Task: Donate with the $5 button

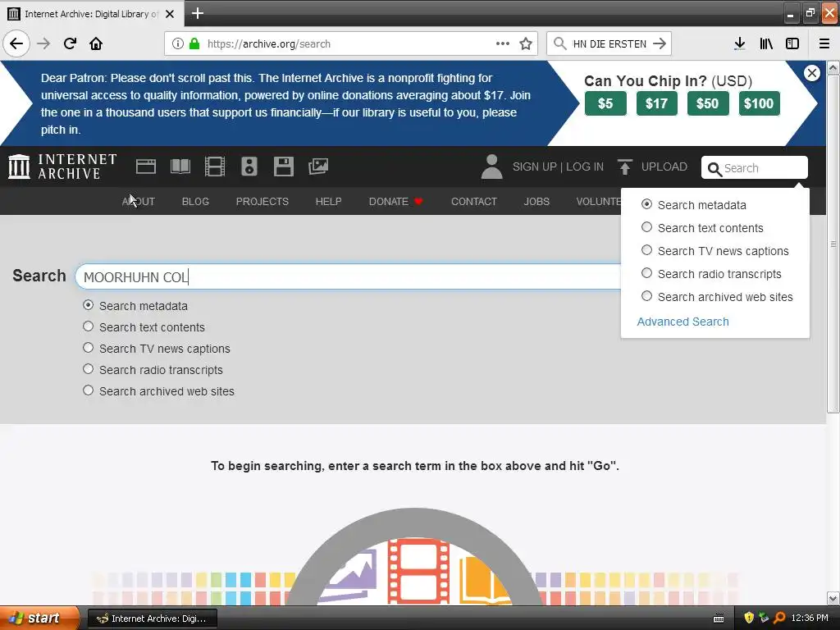Action: coord(605,103)
